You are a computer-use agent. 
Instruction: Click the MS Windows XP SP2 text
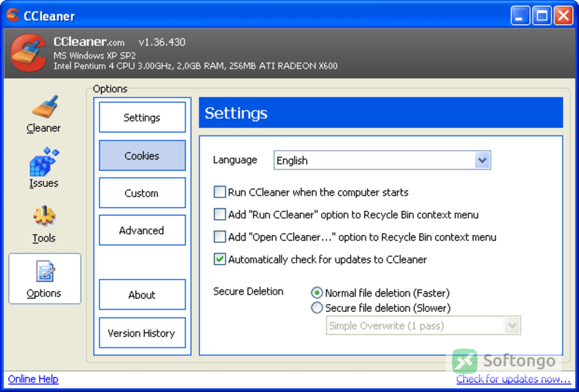tap(95, 55)
